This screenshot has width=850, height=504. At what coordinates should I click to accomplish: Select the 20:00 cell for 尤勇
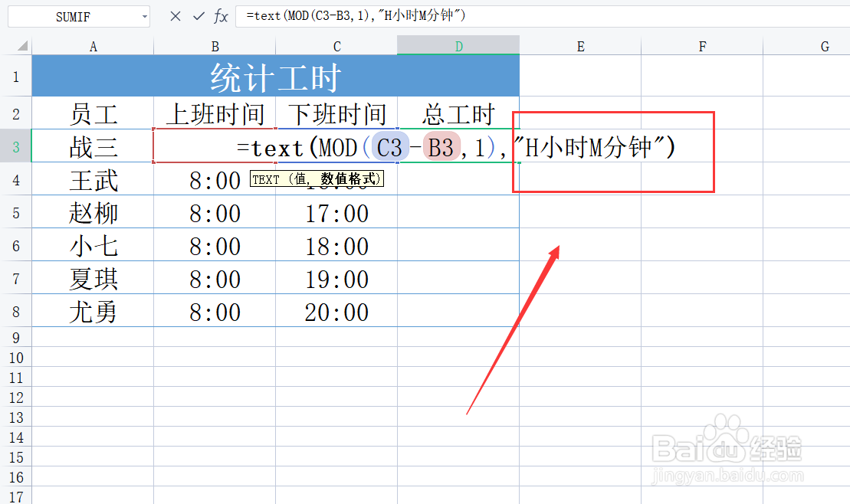(x=336, y=312)
